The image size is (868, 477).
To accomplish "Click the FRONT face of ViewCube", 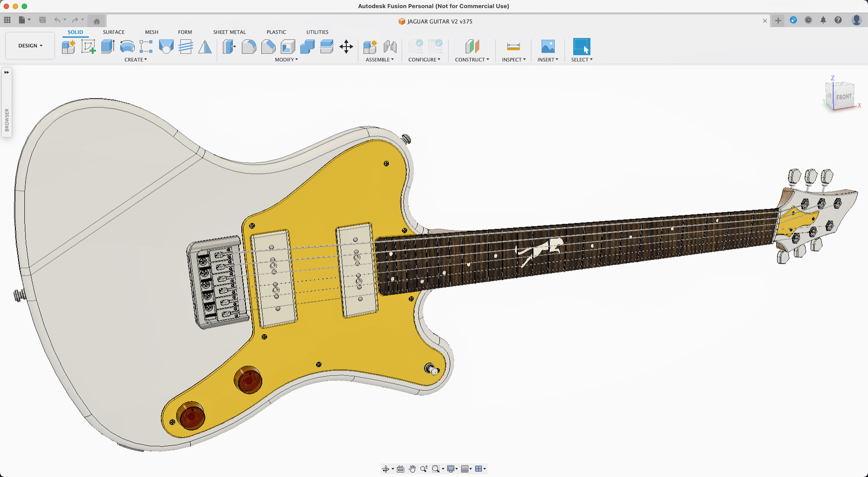I will coord(843,97).
